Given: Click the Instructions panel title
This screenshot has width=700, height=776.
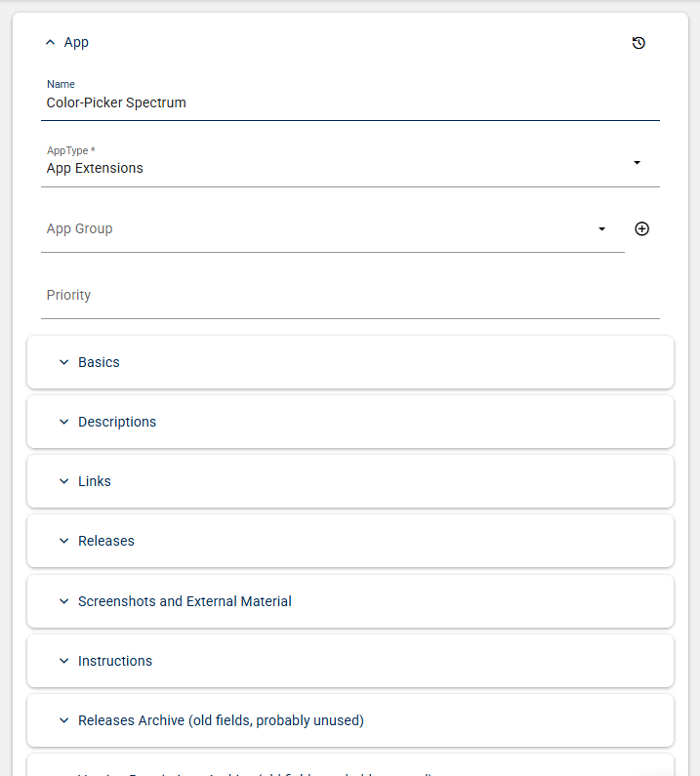Looking at the screenshot, I should tap(115, 661).
